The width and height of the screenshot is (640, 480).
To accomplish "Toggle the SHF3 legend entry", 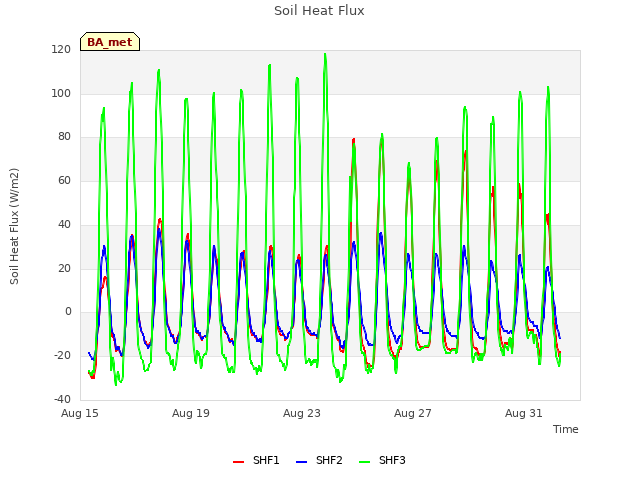I will [382, 460].
